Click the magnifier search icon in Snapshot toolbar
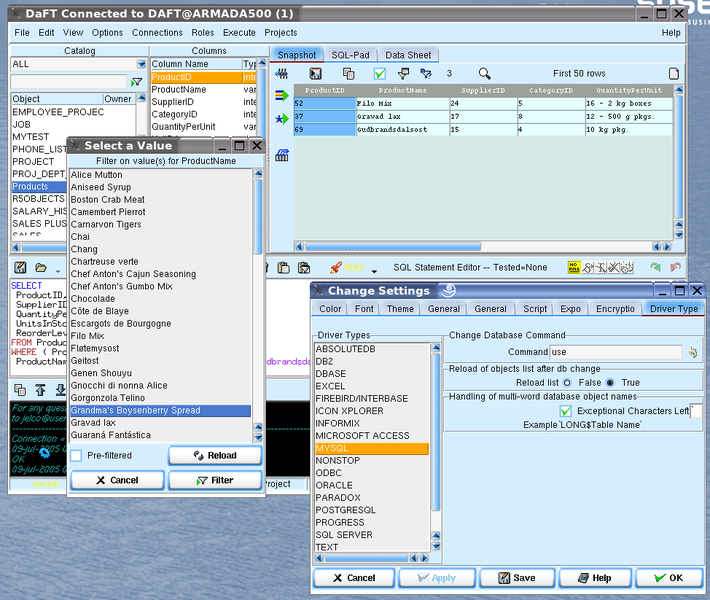 [484, 73]
